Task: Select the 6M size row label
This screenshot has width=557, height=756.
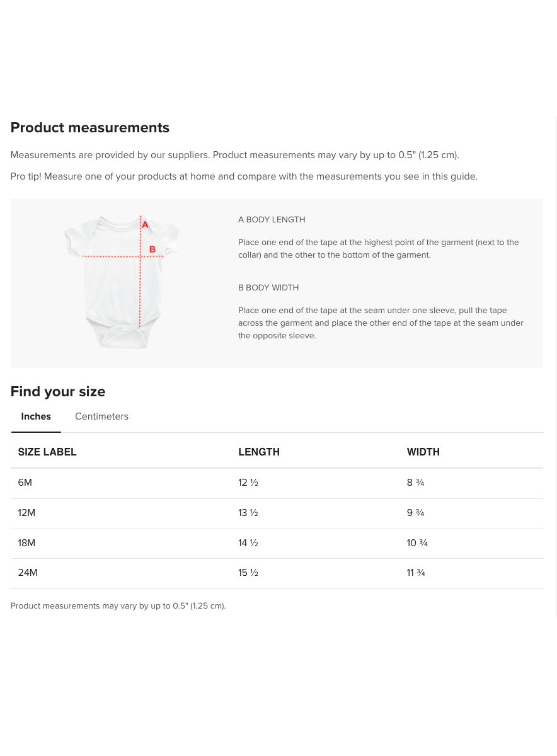Action: pos(25,483)
